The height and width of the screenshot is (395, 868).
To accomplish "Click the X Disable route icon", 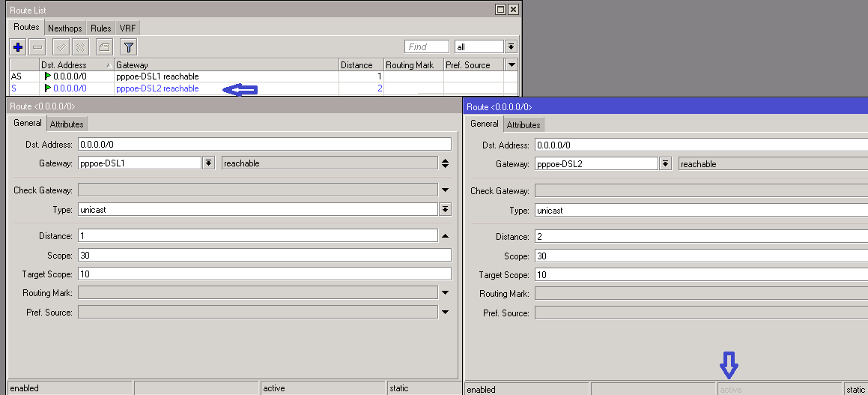I will coord(80,47).
